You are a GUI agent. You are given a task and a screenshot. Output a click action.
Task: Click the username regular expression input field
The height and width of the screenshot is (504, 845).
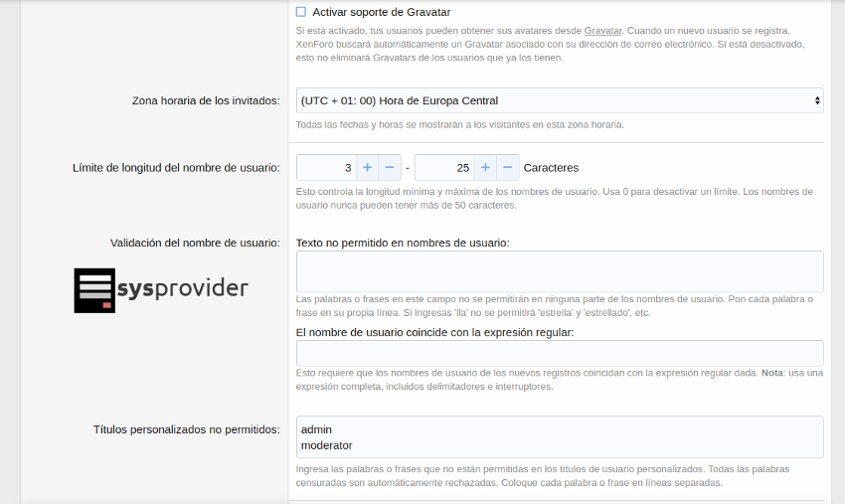(x=560, y=353)
